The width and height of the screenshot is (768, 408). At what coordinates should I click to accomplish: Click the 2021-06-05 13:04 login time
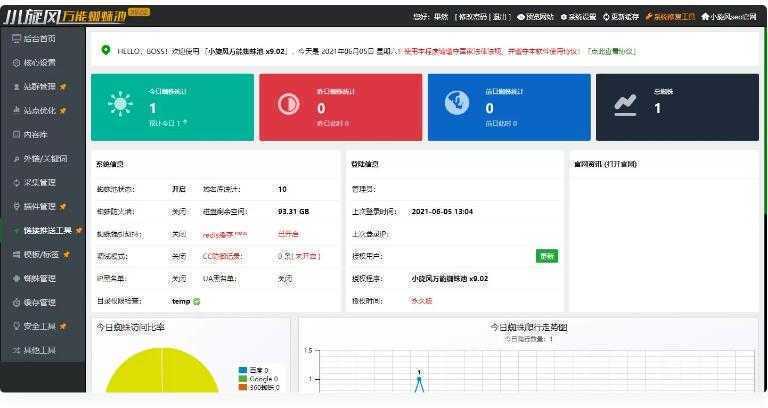coord(442,212)
